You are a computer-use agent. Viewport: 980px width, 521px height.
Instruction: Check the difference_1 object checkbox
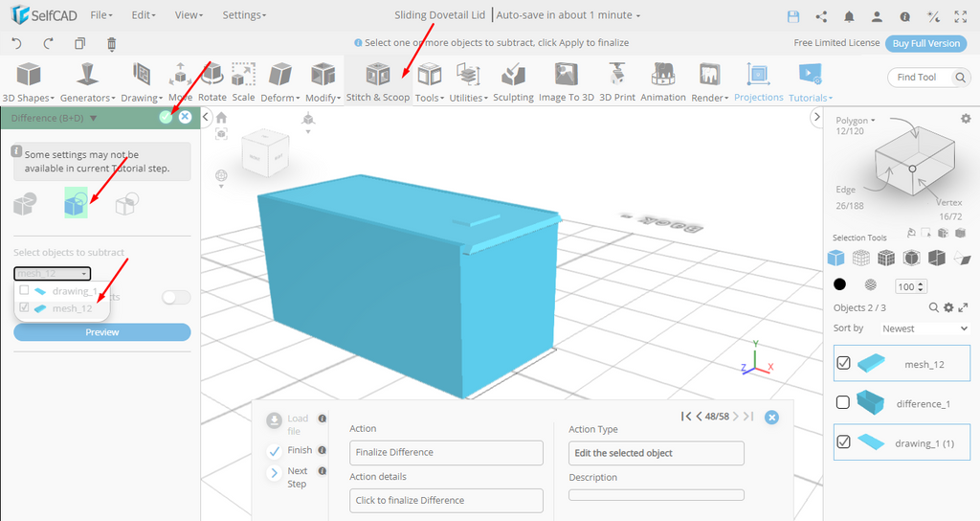(843, 402)
